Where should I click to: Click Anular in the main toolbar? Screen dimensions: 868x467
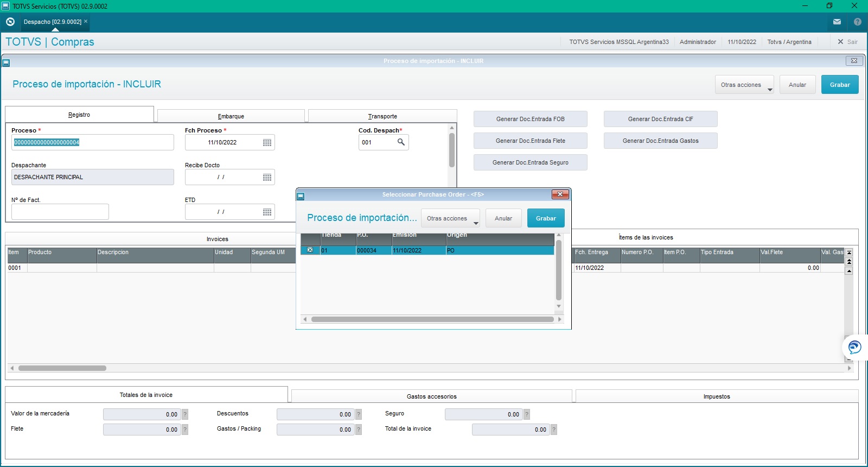tap(797, 85)
